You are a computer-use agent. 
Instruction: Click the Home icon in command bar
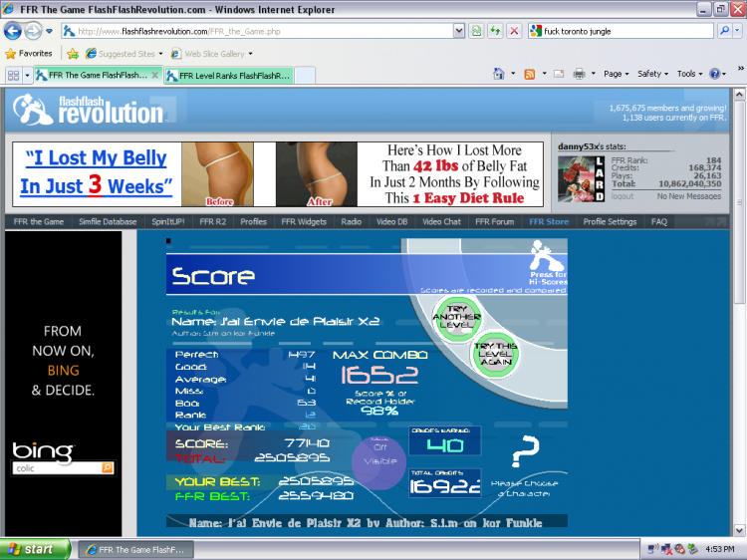tap(499, 74)
